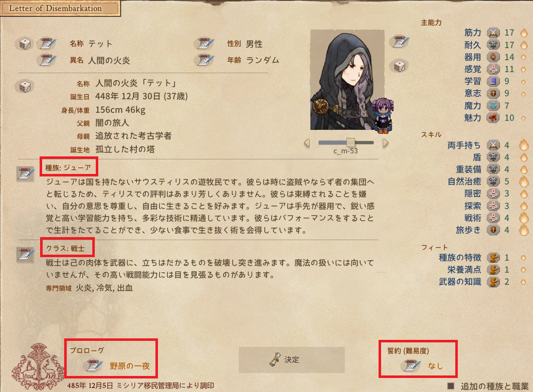Click the dice icon beside the portrait
The height and width of the screenshot is (392, 533).
(x=399, y=66)
